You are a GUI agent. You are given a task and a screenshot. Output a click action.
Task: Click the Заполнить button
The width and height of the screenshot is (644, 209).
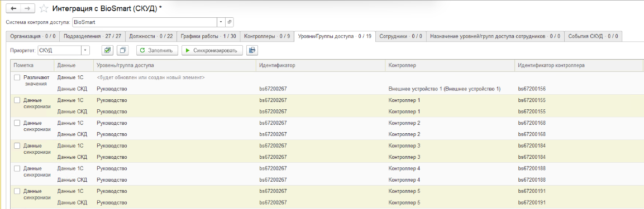click(157, 50)
